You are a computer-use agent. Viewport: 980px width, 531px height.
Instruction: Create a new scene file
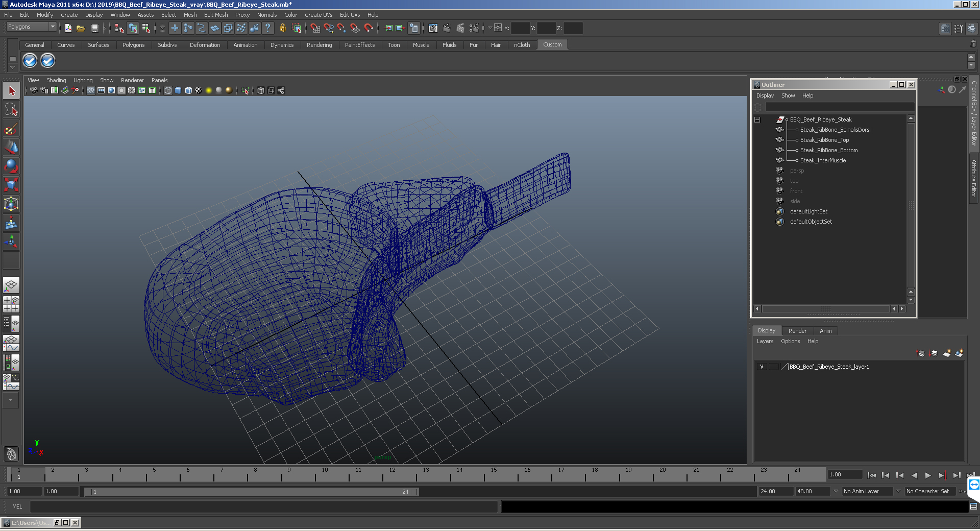point(68,29)
